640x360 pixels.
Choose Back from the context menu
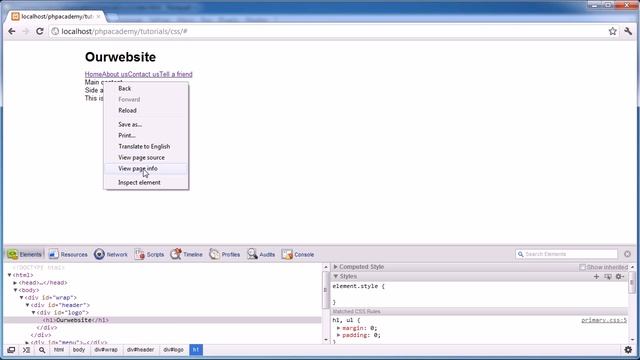click(x=146, y=89)
